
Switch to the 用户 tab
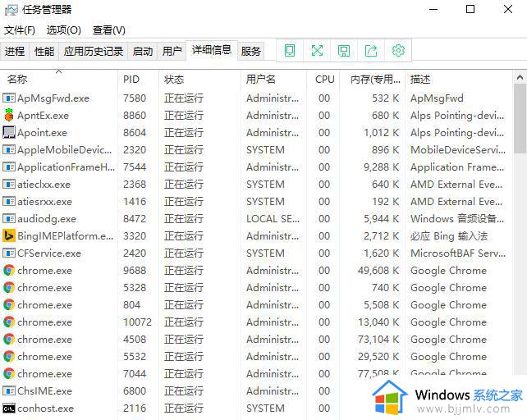point(172,51)
